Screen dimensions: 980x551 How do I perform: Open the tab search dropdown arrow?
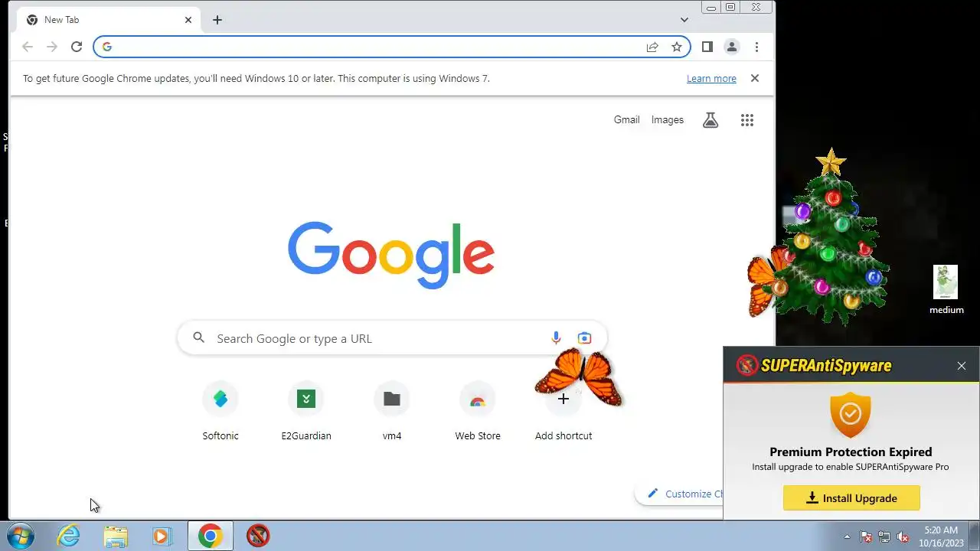point(684,20)
